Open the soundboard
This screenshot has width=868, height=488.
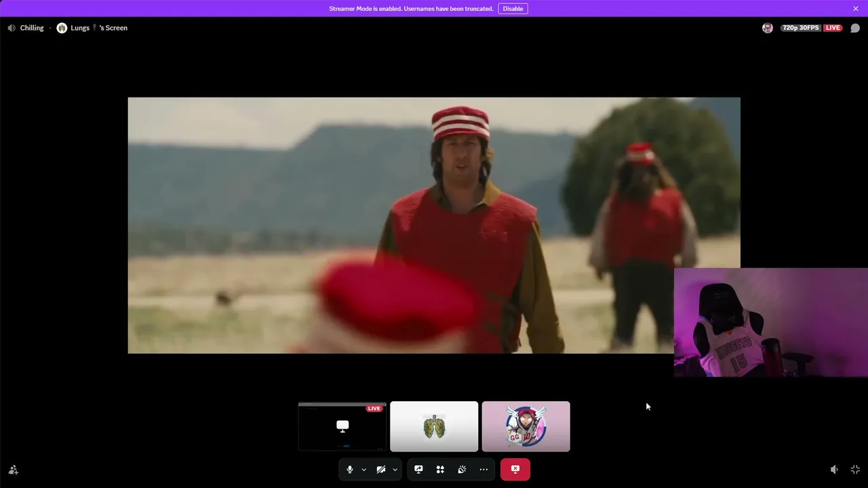click(462, 469)
